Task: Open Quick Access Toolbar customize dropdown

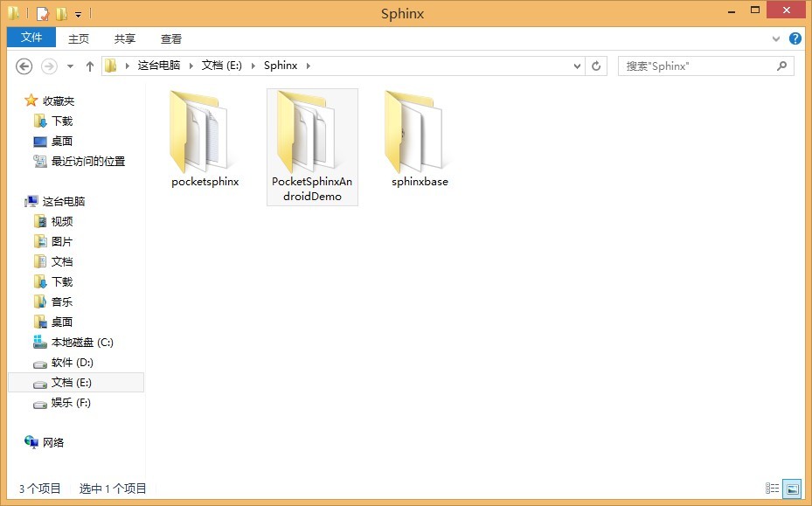Action: pyautogui.click(x=78, y=15)
